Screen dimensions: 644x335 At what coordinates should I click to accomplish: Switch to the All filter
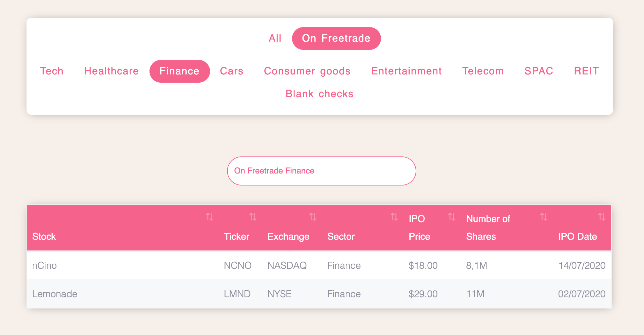click(x=275, y=38)
